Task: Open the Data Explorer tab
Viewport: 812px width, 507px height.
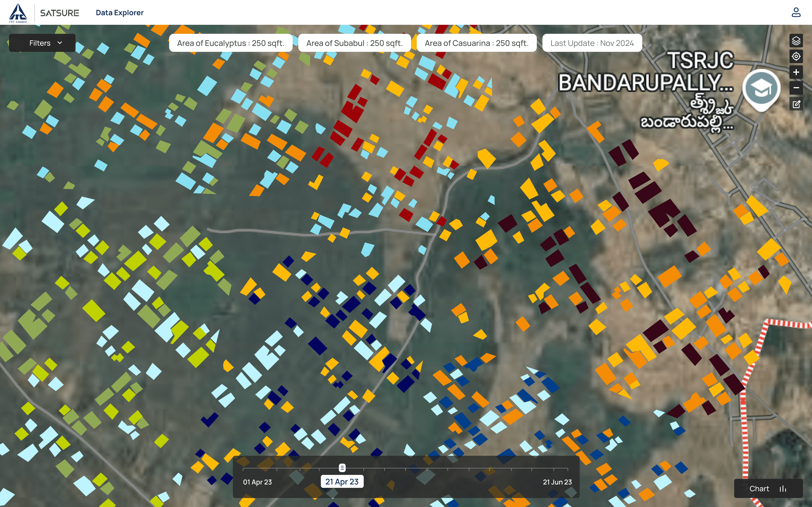Action: coord(120,13)
